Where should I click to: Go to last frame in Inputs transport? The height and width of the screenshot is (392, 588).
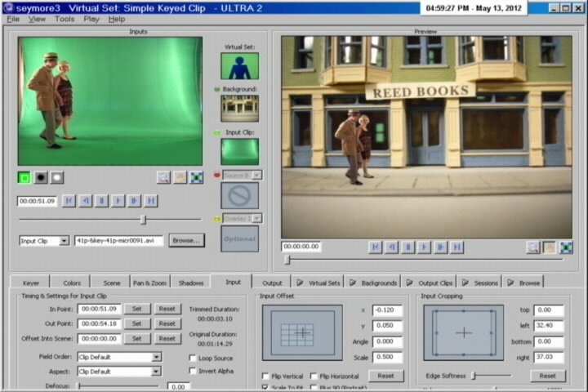click(151, 201)
